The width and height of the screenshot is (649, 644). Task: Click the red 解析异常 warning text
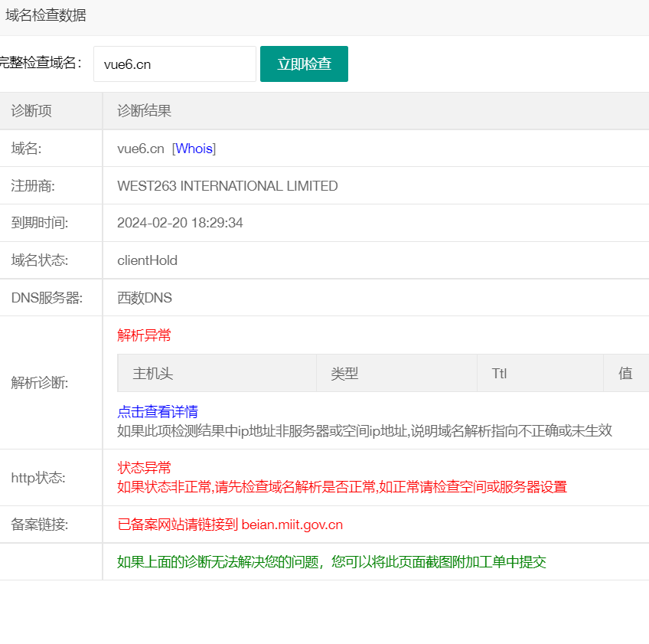click(x=144, y=335)
